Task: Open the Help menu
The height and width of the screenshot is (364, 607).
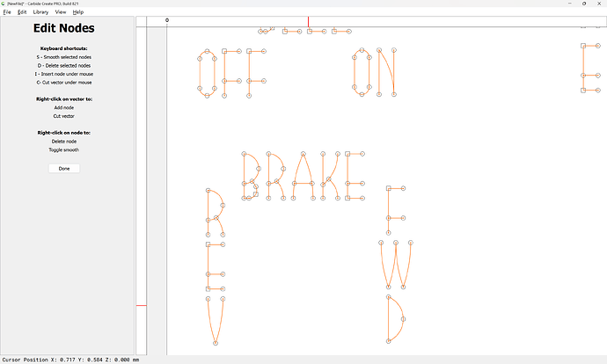Action: tap(78, 12)
